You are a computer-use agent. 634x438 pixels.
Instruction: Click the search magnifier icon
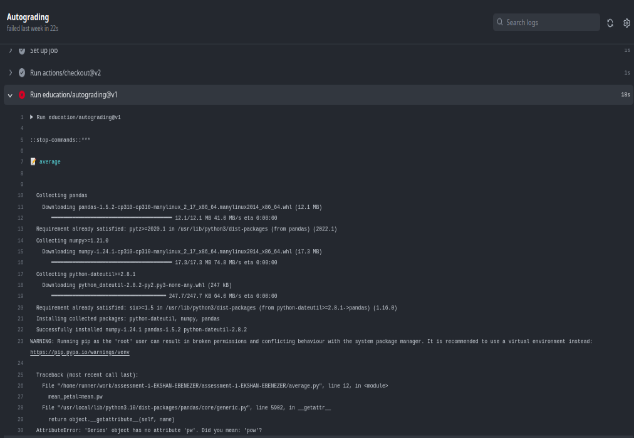[500, 22]
